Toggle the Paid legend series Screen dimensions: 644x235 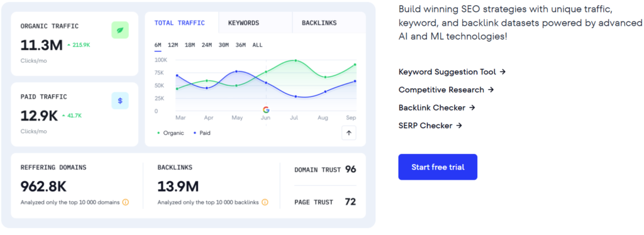coord(202,133)
